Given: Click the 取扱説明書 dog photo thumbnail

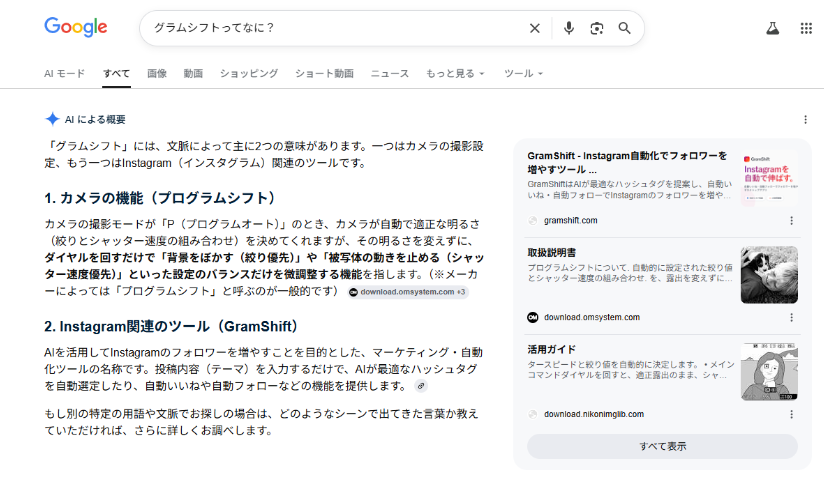Looking at the screenshot, I should (769, 275).
